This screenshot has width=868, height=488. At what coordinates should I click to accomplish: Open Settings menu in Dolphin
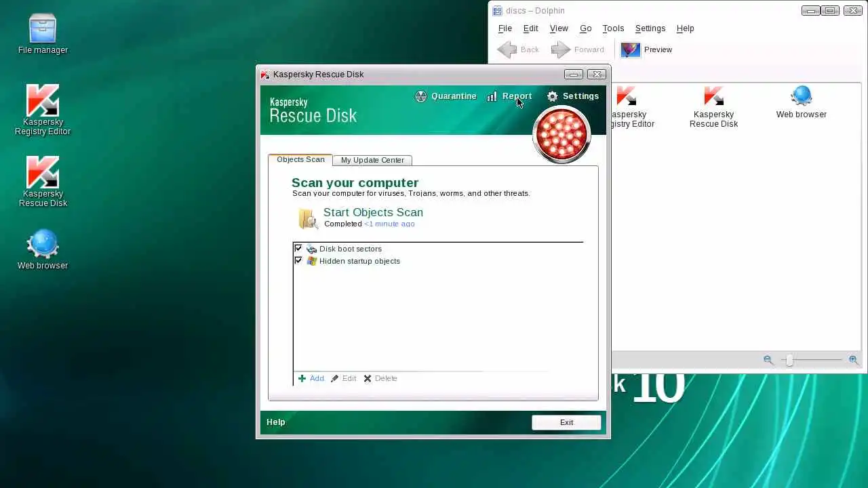(x=650, y=28)
